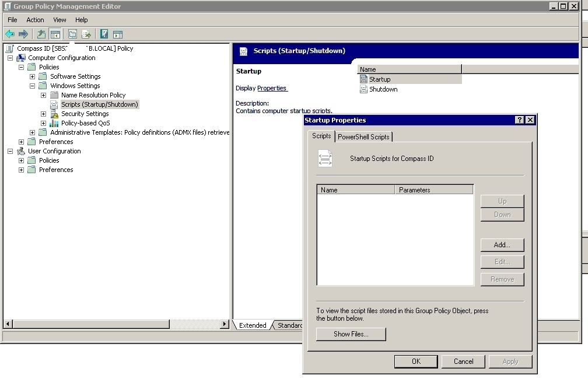Image resolution: width=588 pixels, height=386 pixels.
Task: Click the Back navigation arrow in the toolbar
Action: [x=9, y=34]
